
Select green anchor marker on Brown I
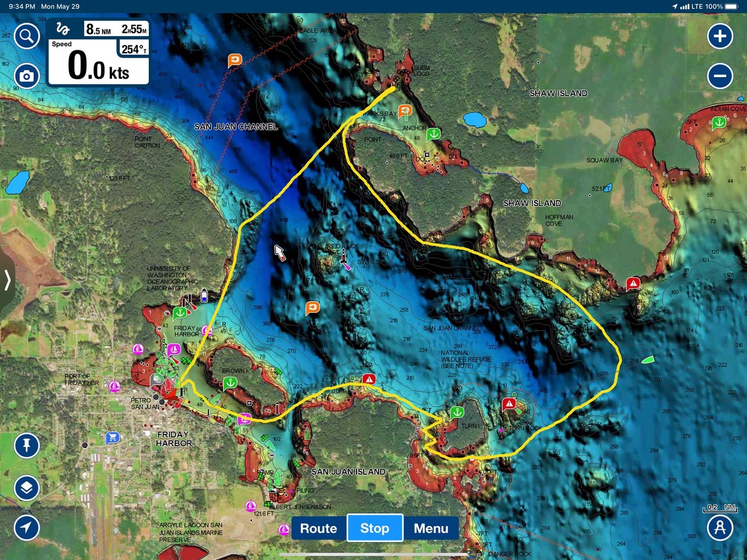click(231, 383)
